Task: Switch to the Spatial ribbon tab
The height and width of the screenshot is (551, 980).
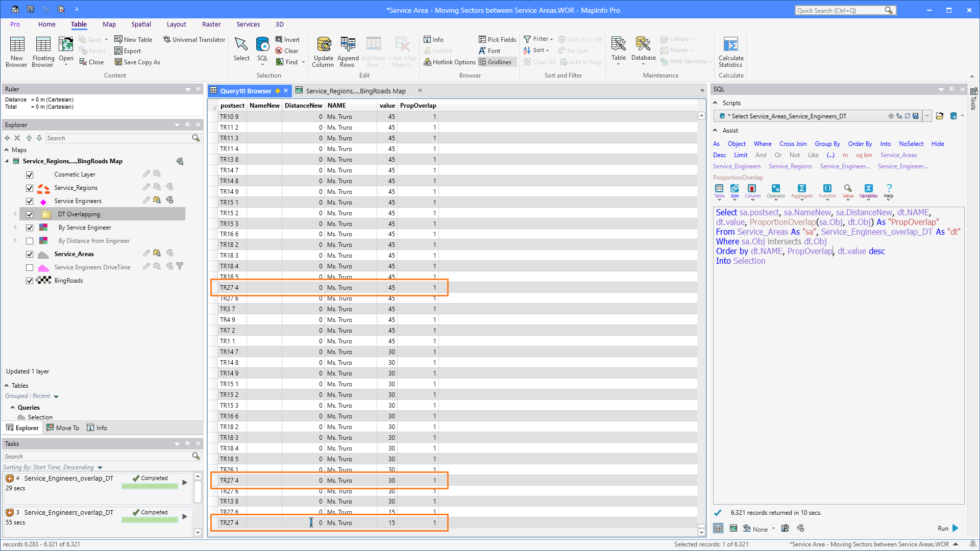Action: tap(141, 24)
